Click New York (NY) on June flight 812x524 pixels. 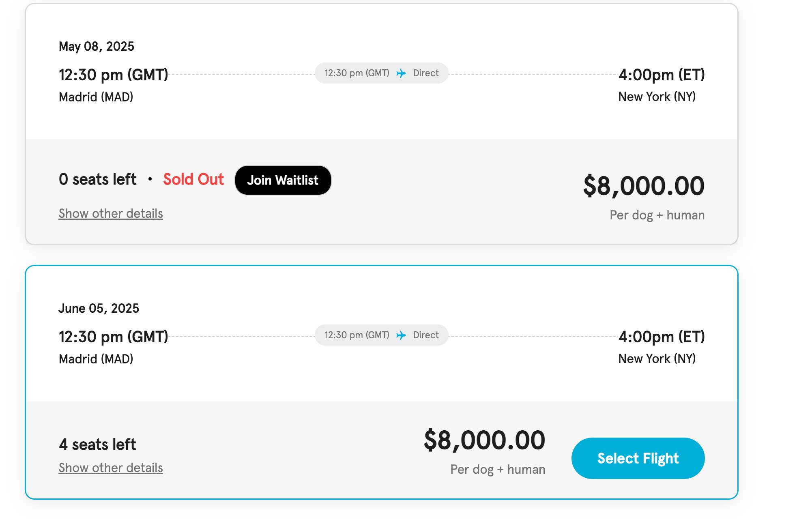pos(657,359)
